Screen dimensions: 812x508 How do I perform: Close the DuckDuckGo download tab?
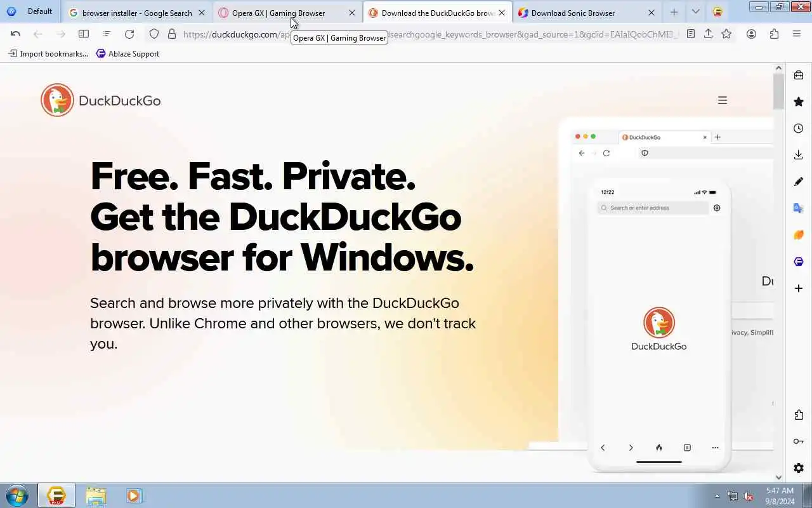tap(502, 13)
